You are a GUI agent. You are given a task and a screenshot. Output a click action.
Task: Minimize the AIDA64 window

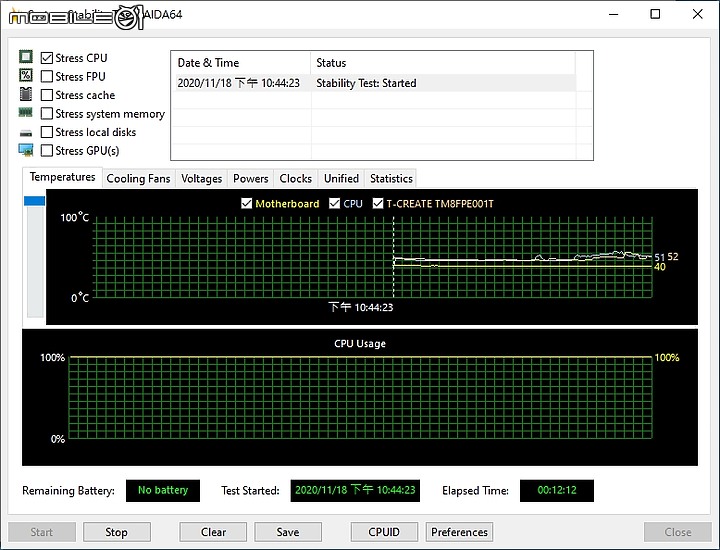click(x=613, y=14)
